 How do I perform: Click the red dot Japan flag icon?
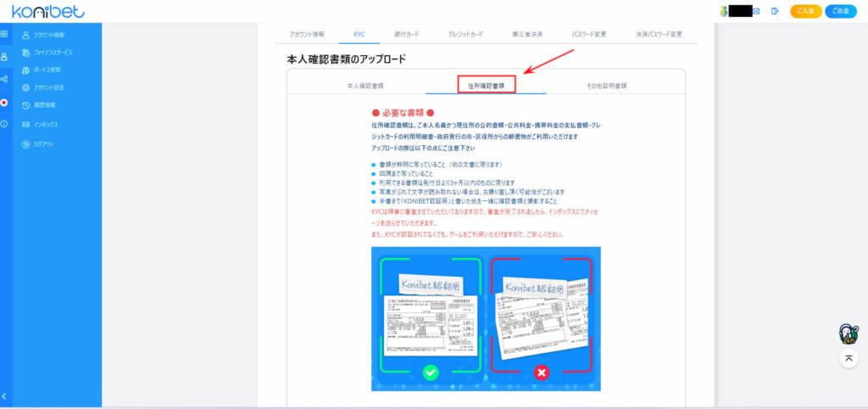point(4,103)
